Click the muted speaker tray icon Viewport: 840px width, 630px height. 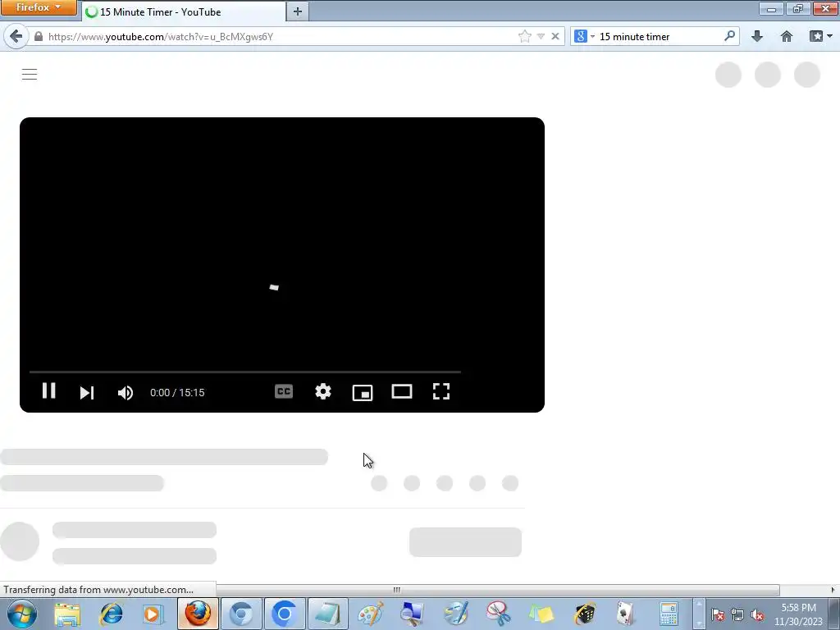click(x=757, y=615)
